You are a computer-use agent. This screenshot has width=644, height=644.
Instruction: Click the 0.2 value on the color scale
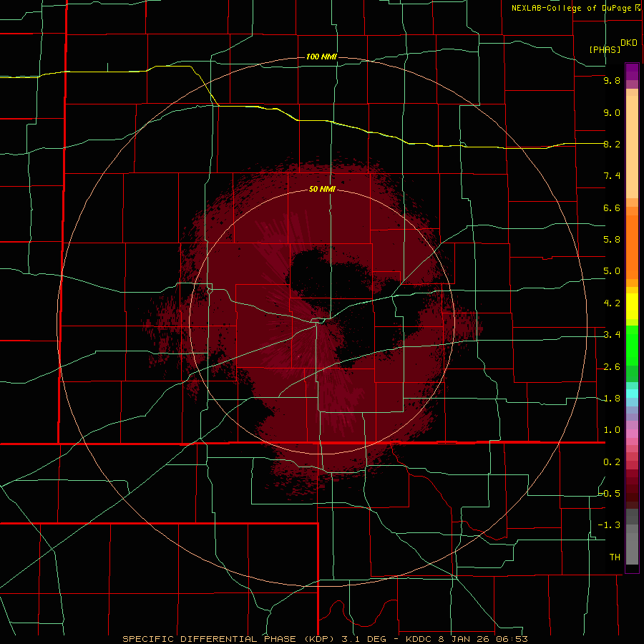pyautogui.click(x=612, y=462)
